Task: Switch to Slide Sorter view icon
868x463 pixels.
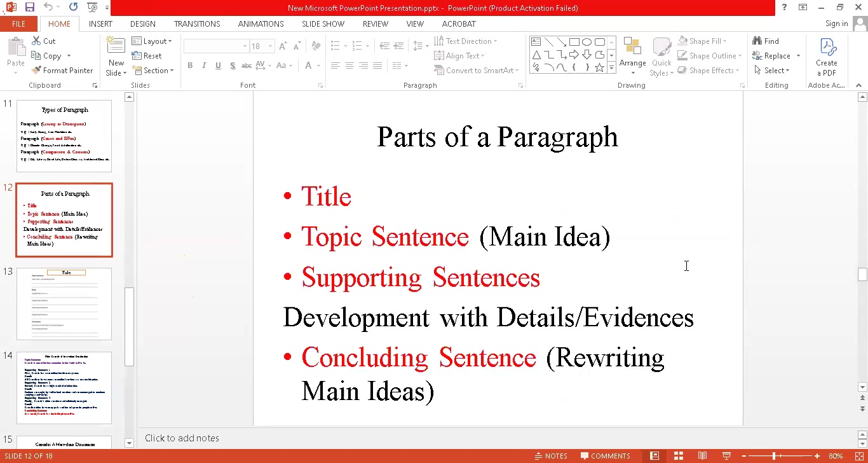Action: (679, 456)
